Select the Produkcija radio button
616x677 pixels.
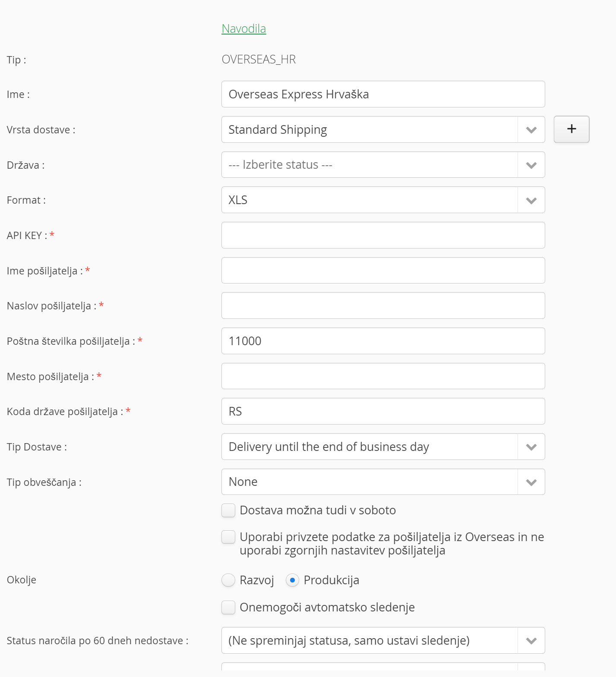pos(292,580)
